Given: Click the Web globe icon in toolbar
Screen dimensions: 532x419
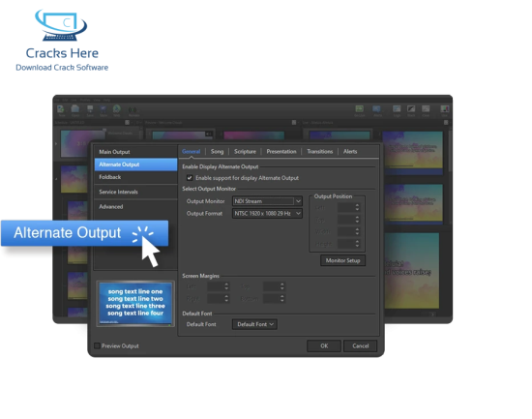Looking at the screenshot, I should click(x=117, y=109).
